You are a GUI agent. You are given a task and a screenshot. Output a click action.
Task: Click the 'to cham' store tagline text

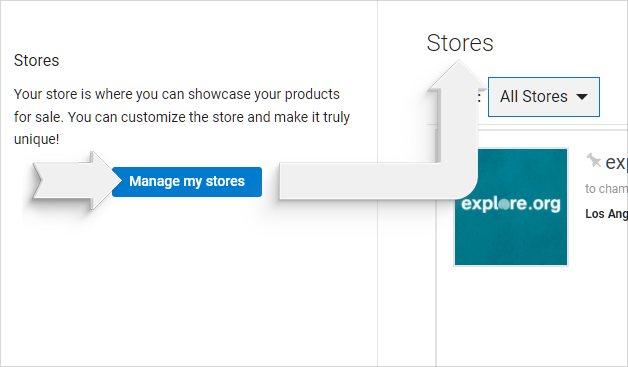click(x=606, y=188)
